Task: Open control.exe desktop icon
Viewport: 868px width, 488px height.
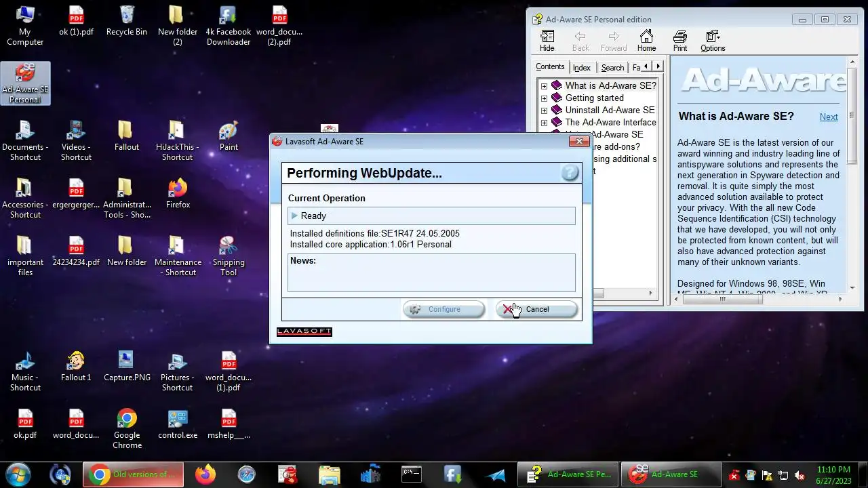Action: (178, 424)
